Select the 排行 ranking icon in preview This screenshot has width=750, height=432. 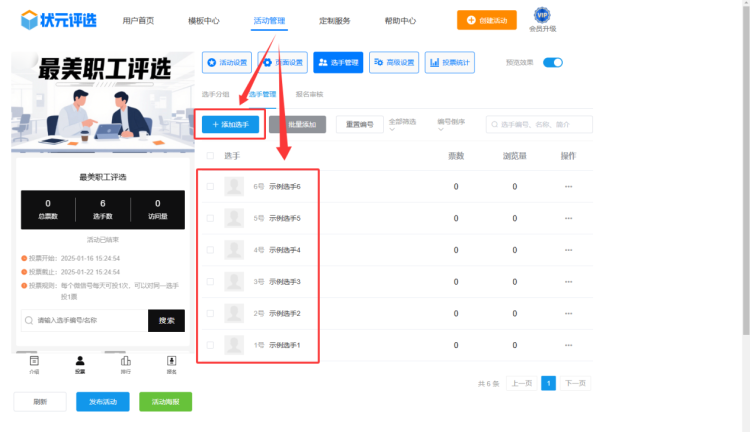point(126,361)
